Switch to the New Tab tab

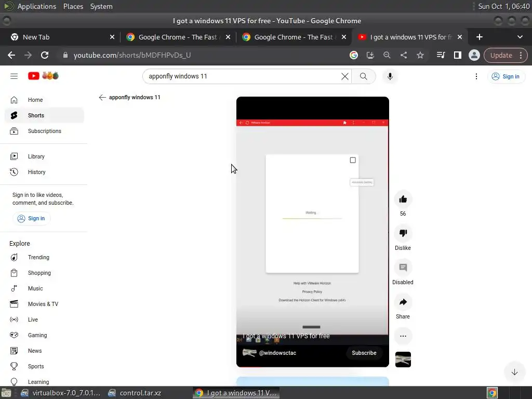pos(60,37)
